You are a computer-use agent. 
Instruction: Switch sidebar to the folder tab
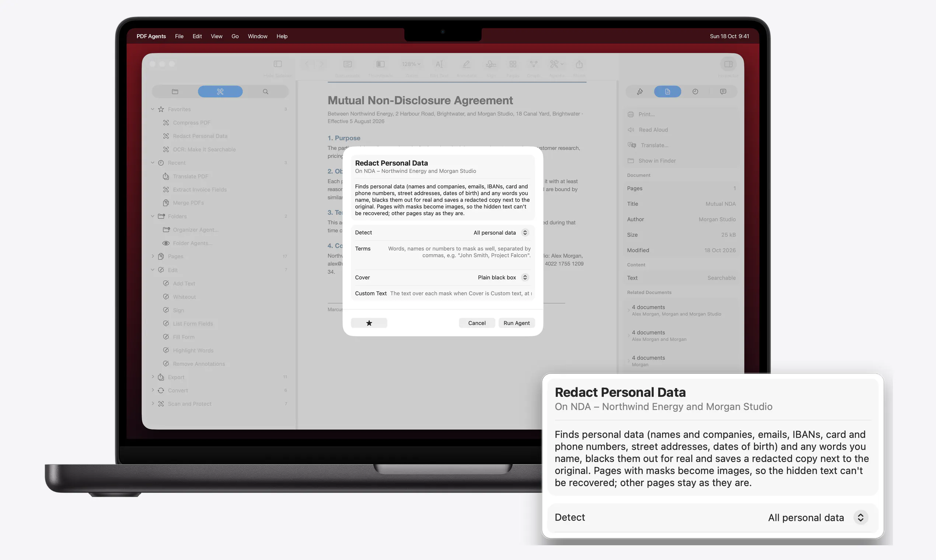pos(175,92)
